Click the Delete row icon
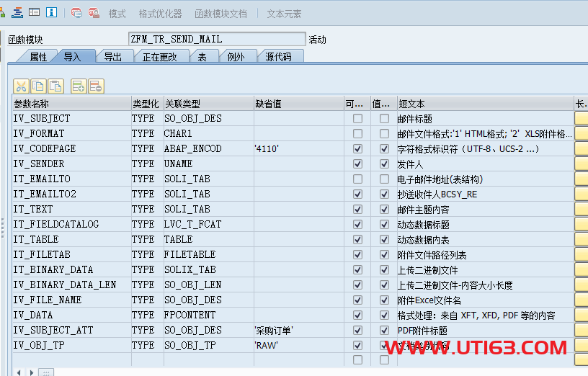588x376 pixels. point(96,86)
